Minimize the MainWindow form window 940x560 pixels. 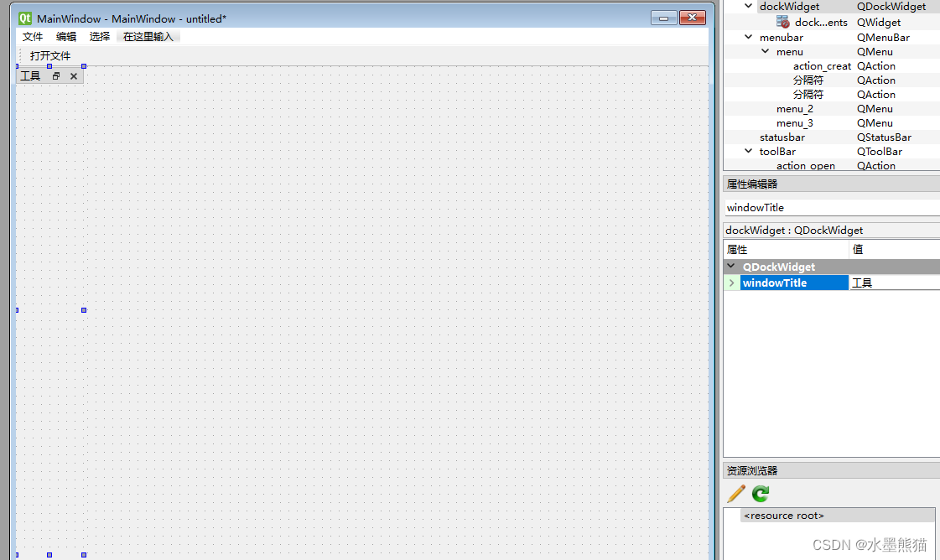tap(663, 18)
